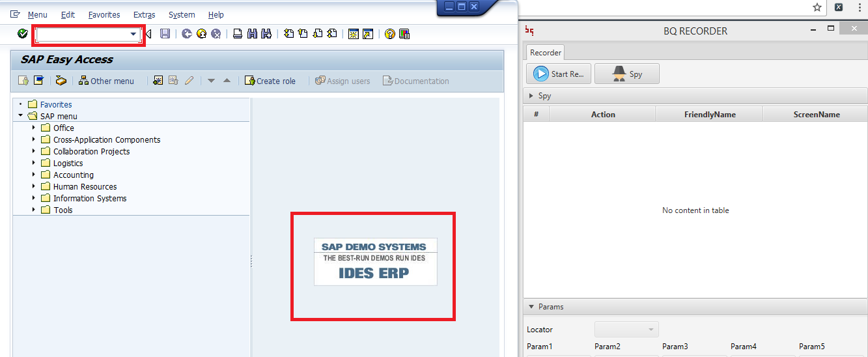Click the Assign users button
868x357 pixels.
click(x=343, y=81)
